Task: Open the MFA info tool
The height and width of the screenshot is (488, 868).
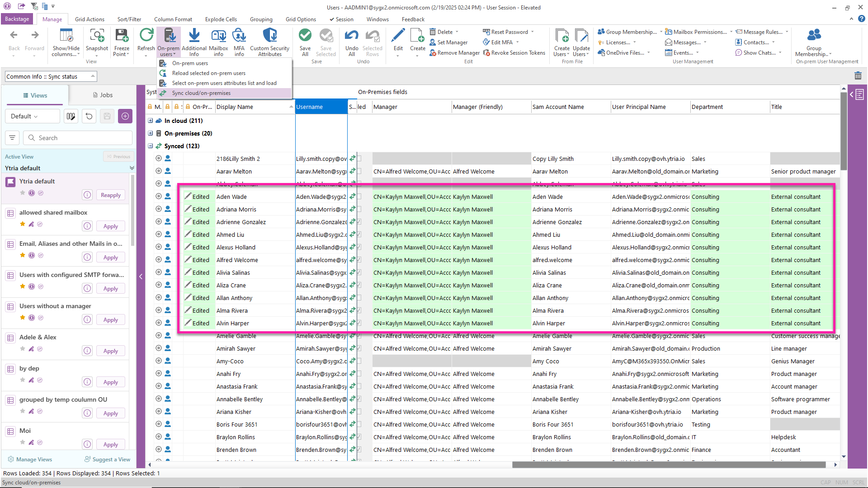Action: point(239,36)
